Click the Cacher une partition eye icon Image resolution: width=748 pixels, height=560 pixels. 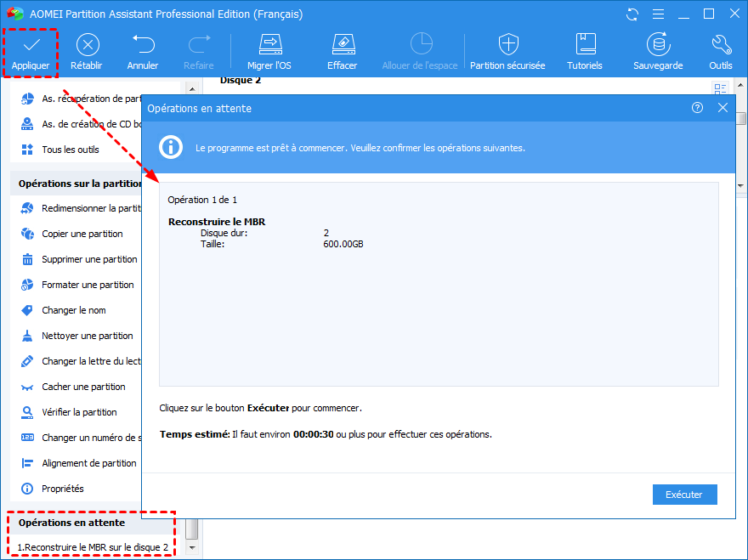(27, 387)
